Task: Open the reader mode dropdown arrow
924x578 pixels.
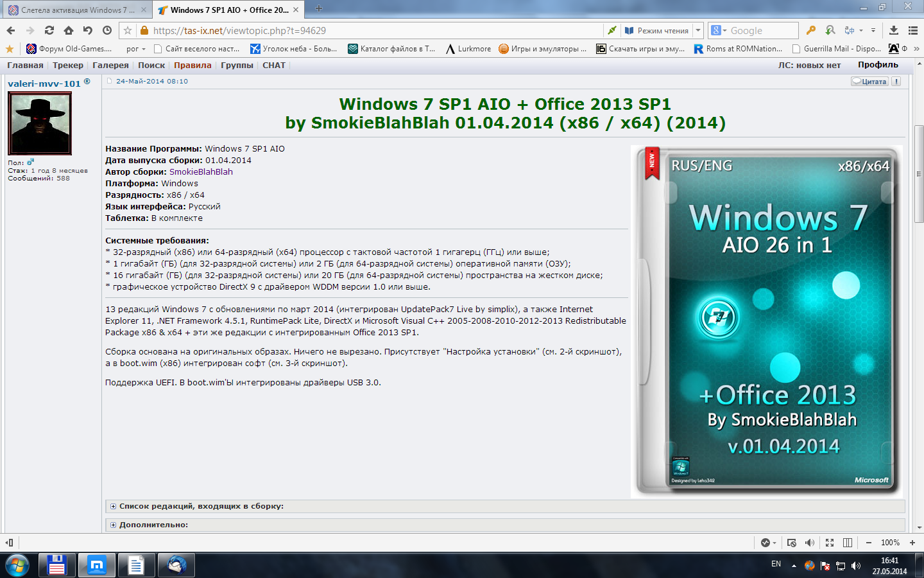Action: 698,30
